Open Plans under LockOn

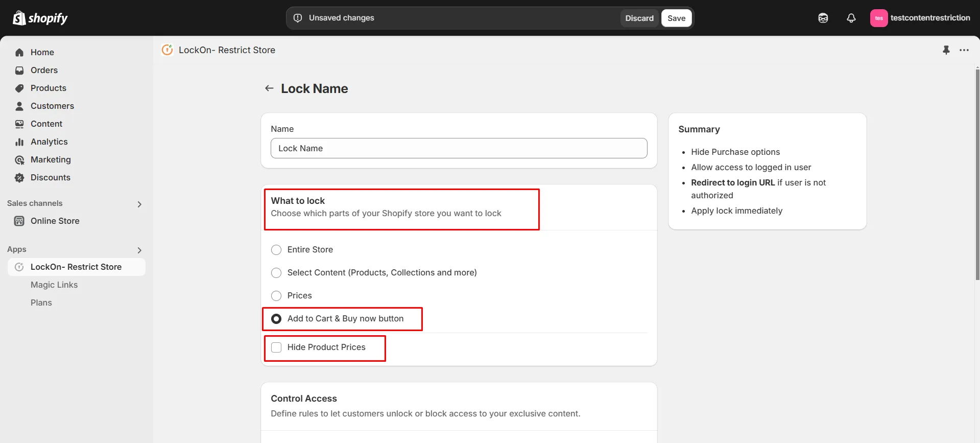point(41,302)
